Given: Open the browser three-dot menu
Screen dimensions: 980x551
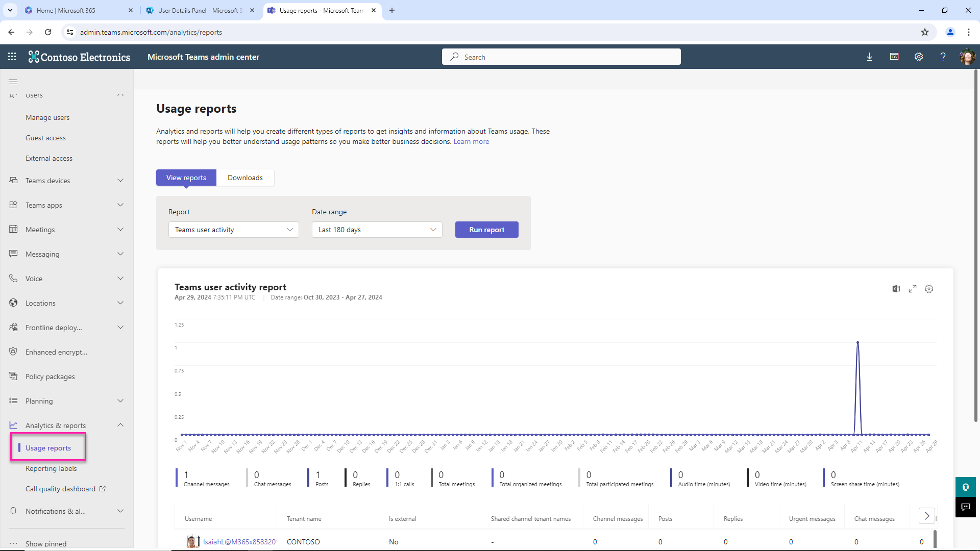Looking at the screenshot, I should click(969, 32).
